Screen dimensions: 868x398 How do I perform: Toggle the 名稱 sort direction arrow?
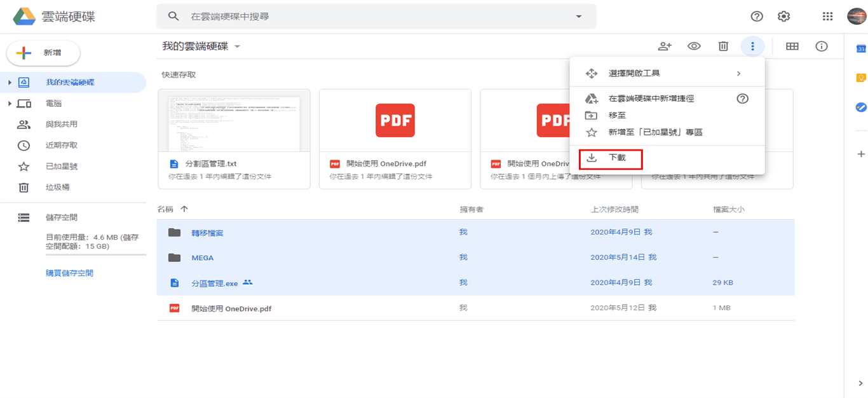tap(184, 209)
